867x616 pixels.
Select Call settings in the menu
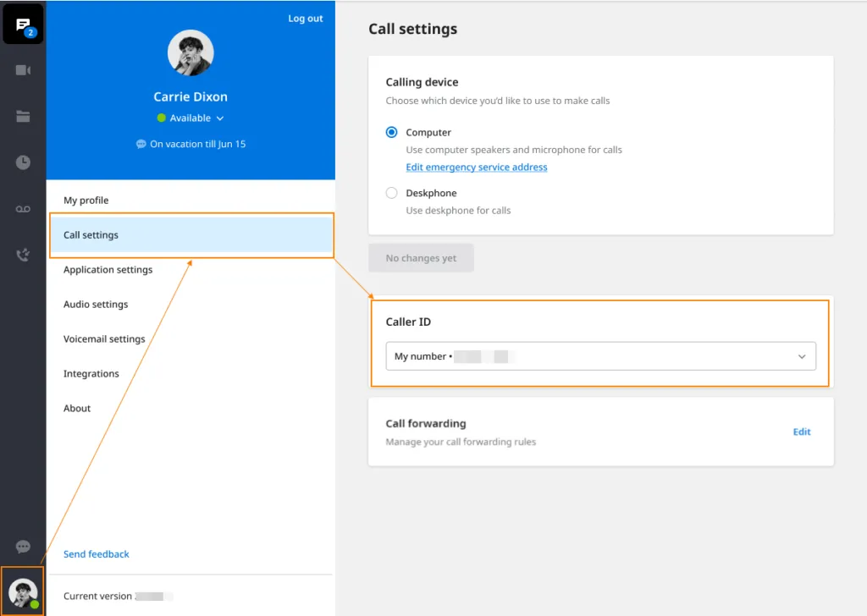(x=191, y=234)
